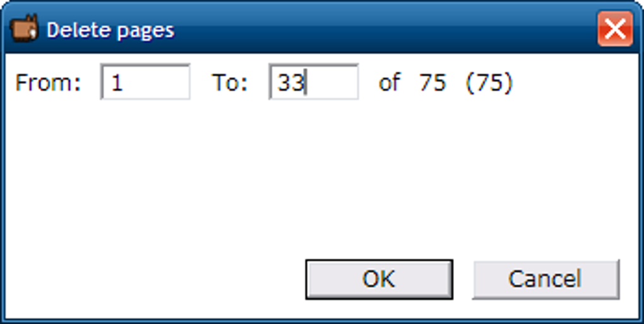644x324 pixels.
Task: Click the "To:" label
Action: (230, 83)
